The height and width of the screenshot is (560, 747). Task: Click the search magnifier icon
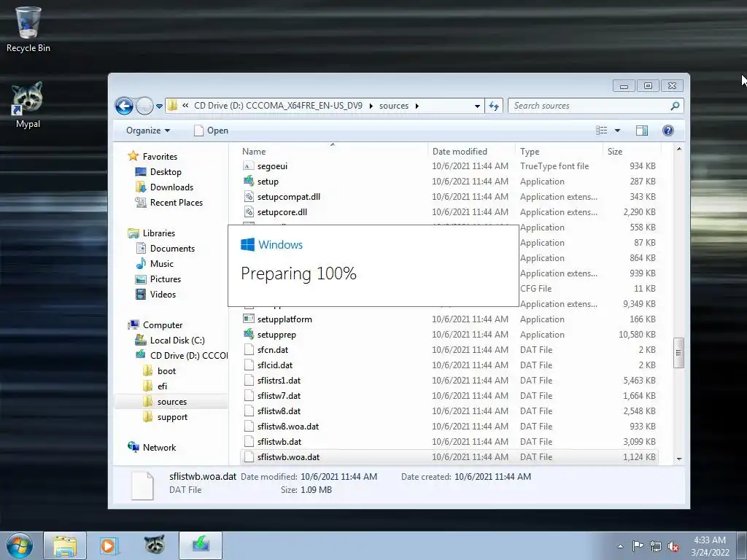675,106
